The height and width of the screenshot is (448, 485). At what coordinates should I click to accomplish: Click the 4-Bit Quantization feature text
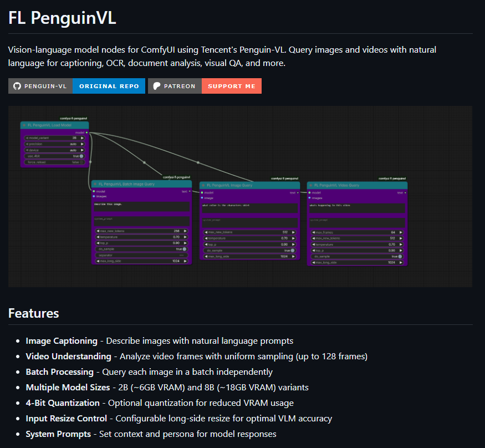tap(160, 403)
